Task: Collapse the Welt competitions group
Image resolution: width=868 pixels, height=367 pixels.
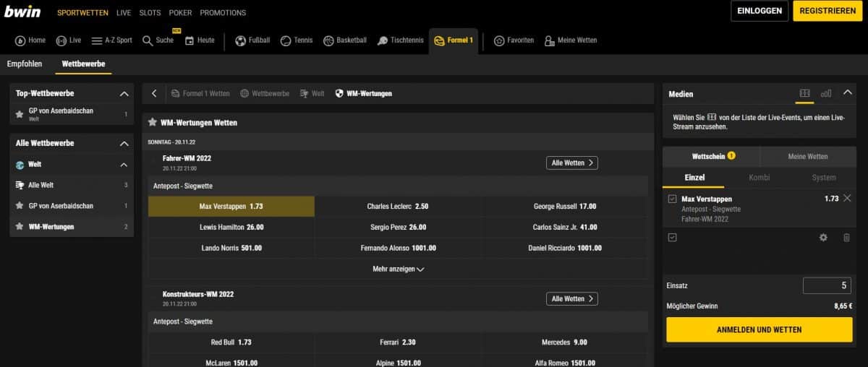Action: pyautogui.click(x=124, y=165)
